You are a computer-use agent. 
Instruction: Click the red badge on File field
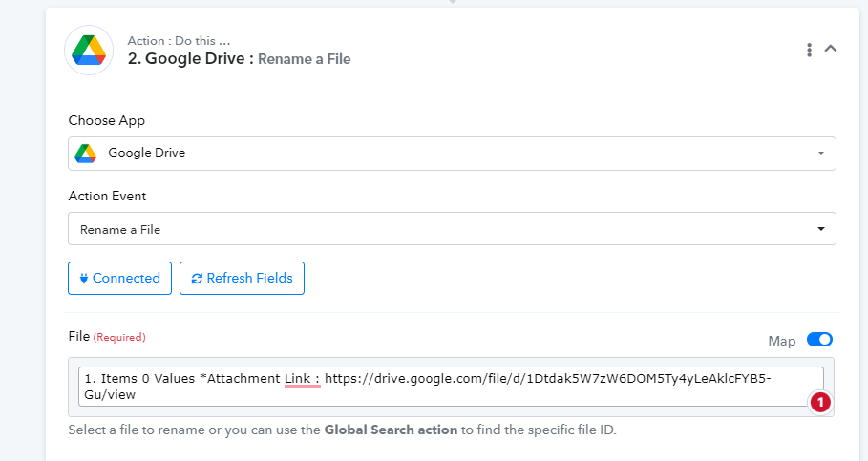pyautogui.click(x=820, y=402)
